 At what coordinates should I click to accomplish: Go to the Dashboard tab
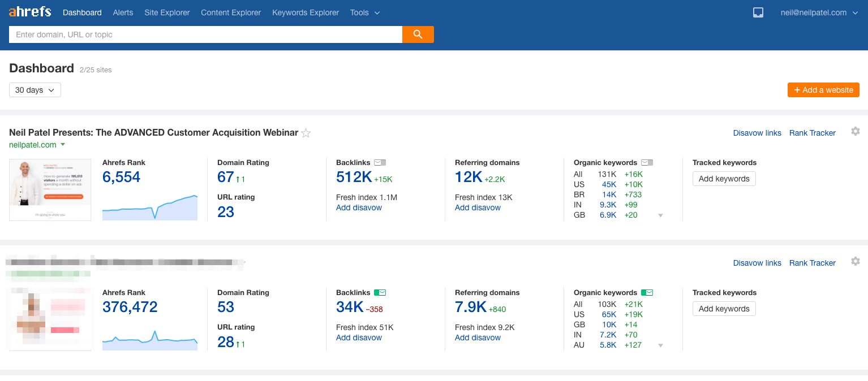82,12
